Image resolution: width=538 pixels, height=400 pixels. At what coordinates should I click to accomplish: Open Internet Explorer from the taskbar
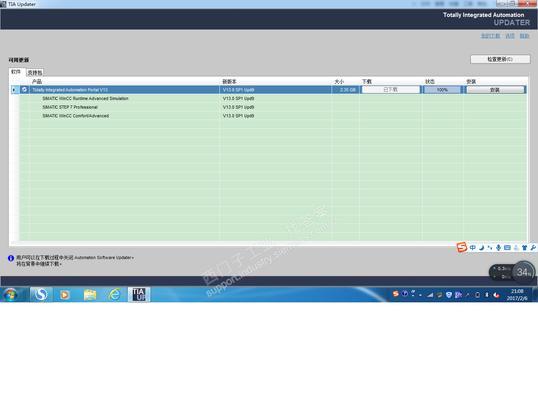115,294
